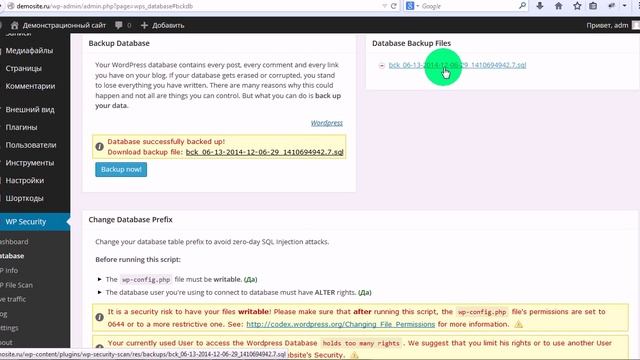Open Плагины menu

[21, 127]
